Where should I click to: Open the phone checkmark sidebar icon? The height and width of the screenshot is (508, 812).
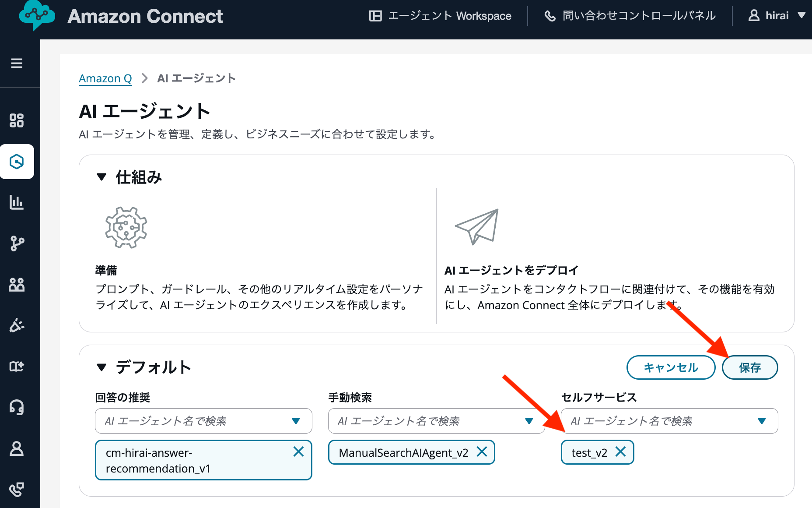tap(17, 489)
